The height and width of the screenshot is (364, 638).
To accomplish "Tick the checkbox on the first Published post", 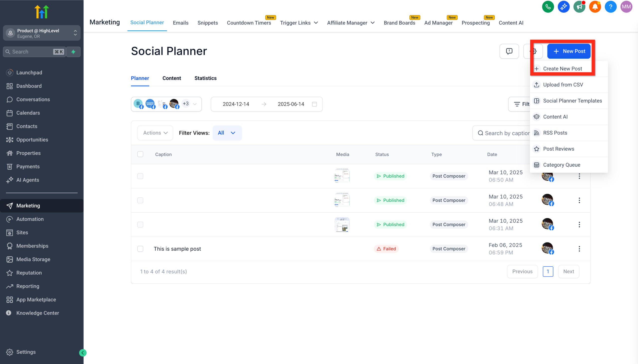I will coord(140,176).
